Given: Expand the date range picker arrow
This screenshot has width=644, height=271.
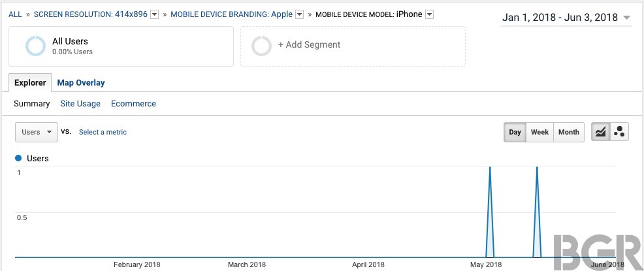Looking at the screenshot, I should 626,18.
